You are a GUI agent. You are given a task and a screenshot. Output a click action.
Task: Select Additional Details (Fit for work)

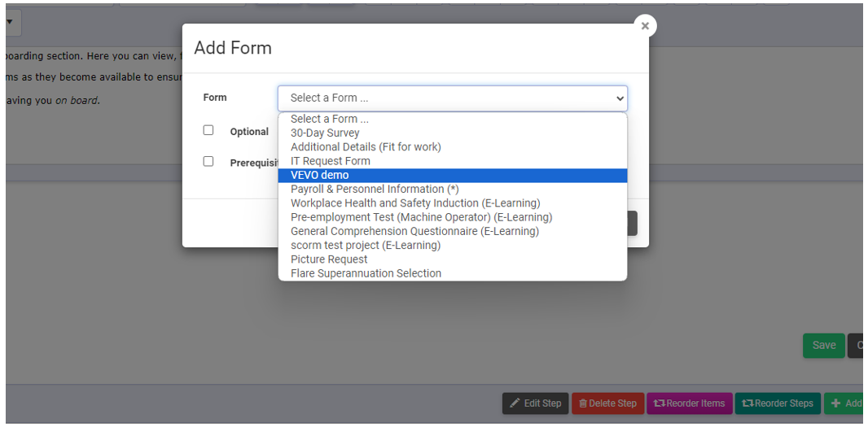pyautogui.click(x=452, y=147)
